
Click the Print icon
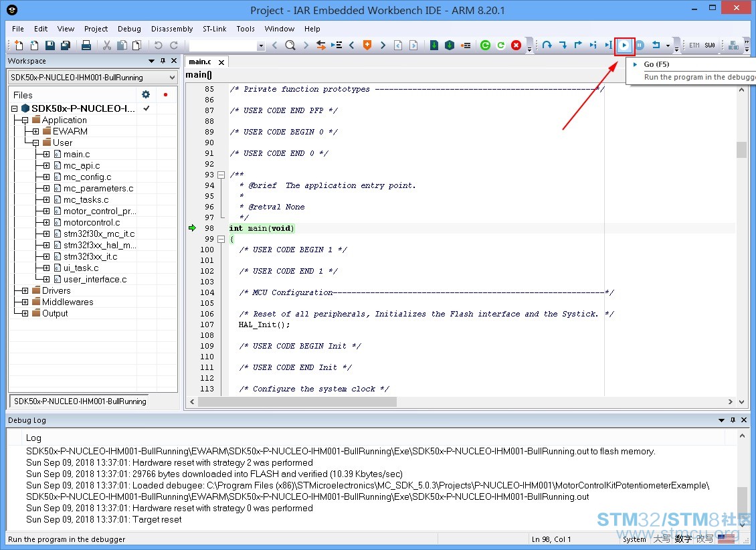[86, 45]
